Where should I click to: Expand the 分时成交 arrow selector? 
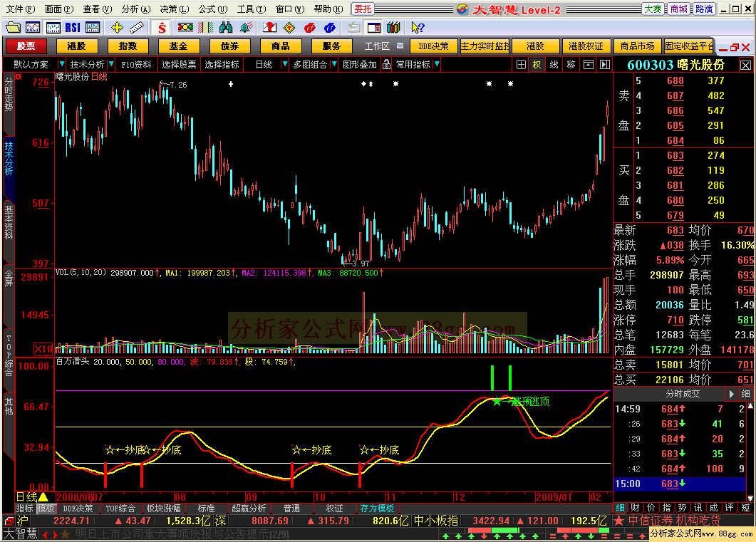pyautogui.click(x=731, y=394)
